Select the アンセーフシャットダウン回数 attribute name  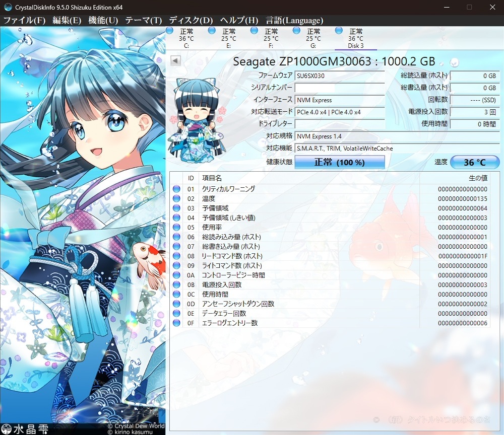tap(238, 304)
